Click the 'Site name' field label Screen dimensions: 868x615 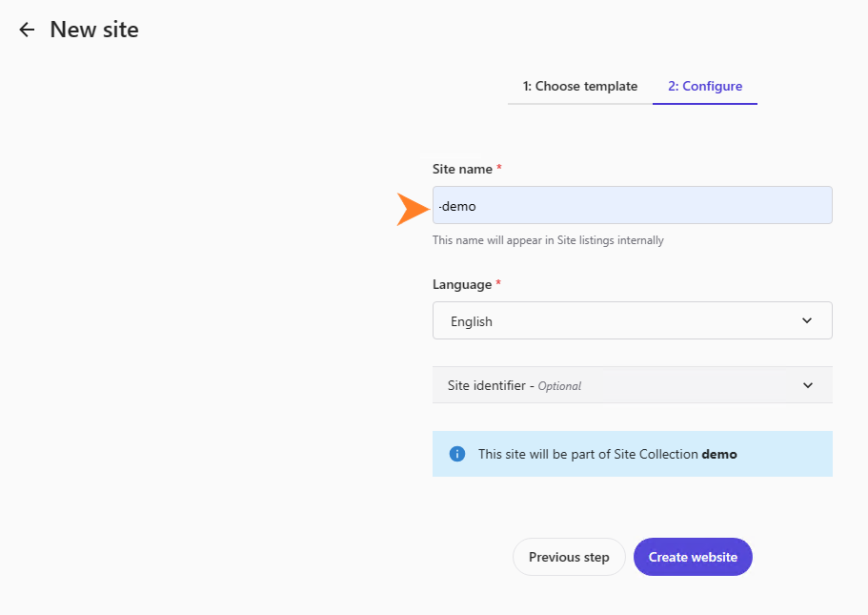tap(462, 169)
